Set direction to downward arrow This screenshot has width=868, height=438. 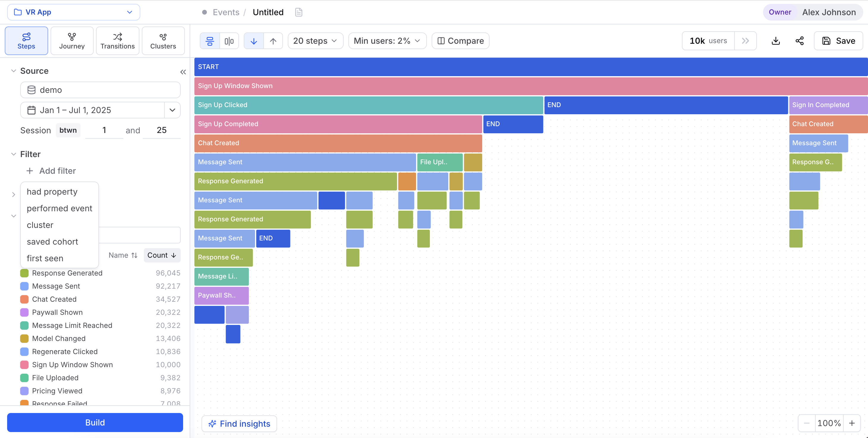click(254, 41)
